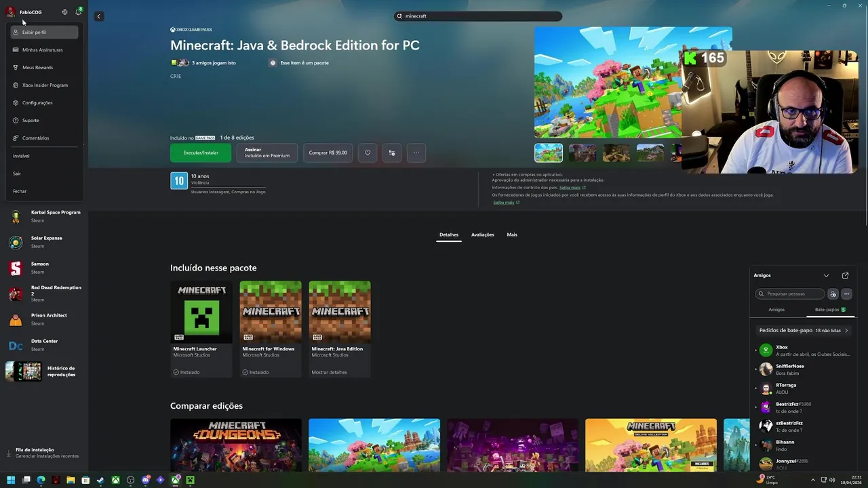Select the Minecraft for Windows card
The image size is (868, 488).
click(x=271, y=329)
